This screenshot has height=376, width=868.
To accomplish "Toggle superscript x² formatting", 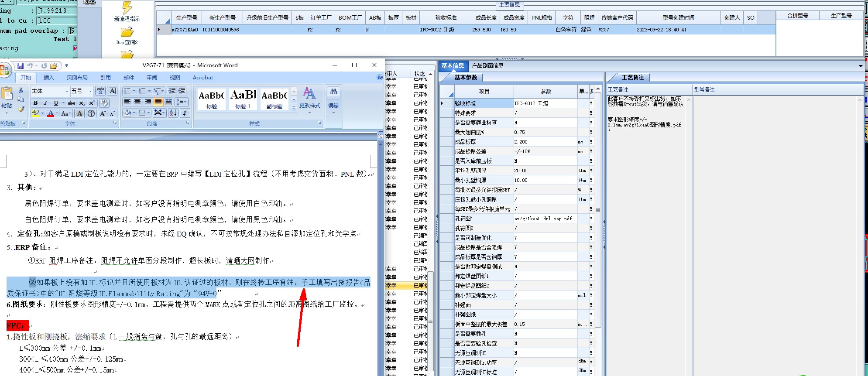I will [x=92, y=103].
